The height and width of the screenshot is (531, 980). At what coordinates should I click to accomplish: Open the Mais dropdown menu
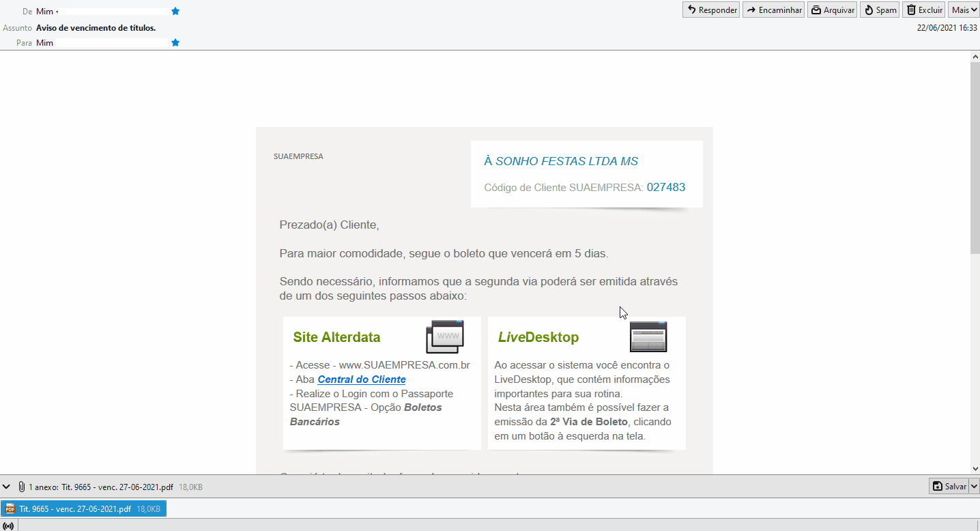964,10
